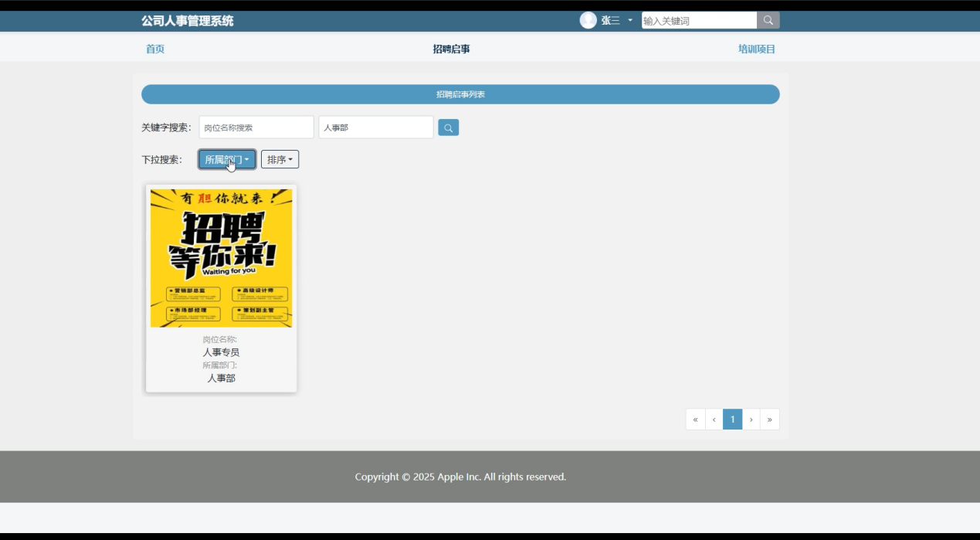Click the user avatar icon
The image size is (980, 540).
(588, 21)
